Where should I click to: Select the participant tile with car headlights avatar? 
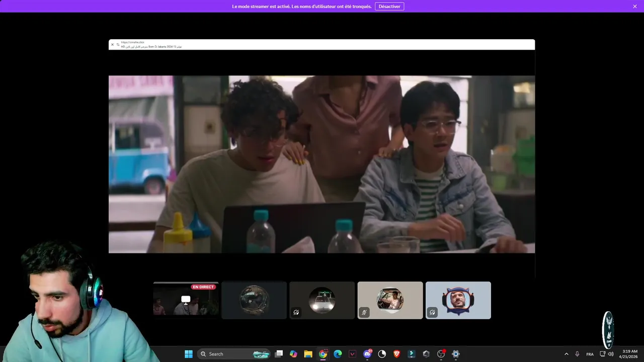pos(322,300)
